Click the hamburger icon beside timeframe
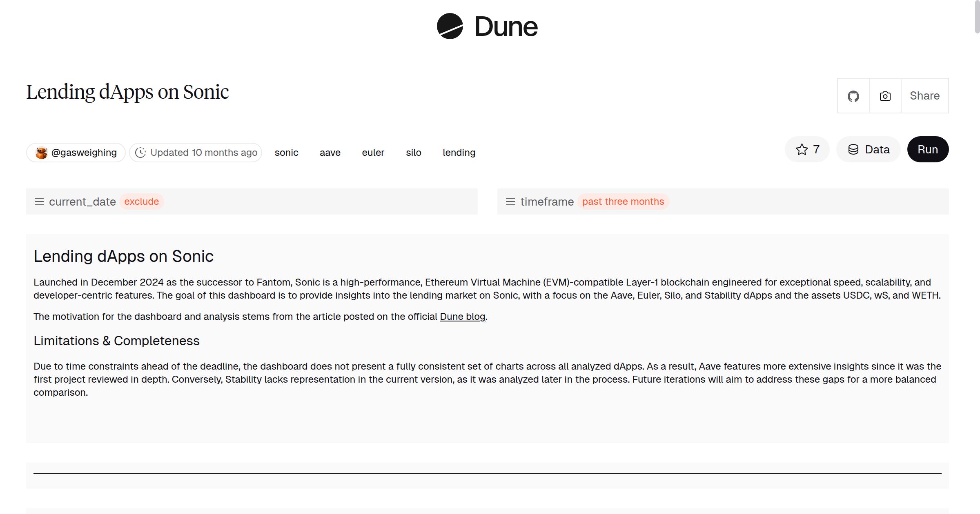The height and width of the screenshot is (514, 980). tap(510, 202)
